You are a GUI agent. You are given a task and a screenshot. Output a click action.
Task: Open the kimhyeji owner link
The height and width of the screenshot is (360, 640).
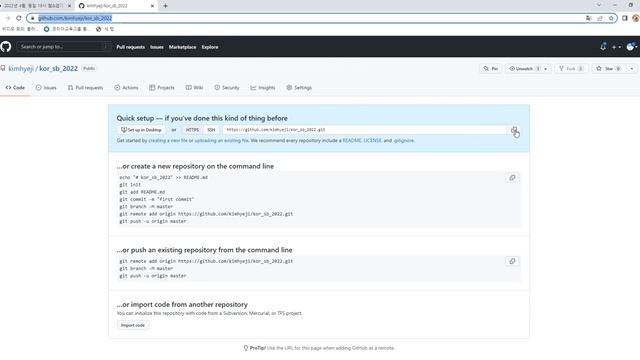tap(21, 69)
